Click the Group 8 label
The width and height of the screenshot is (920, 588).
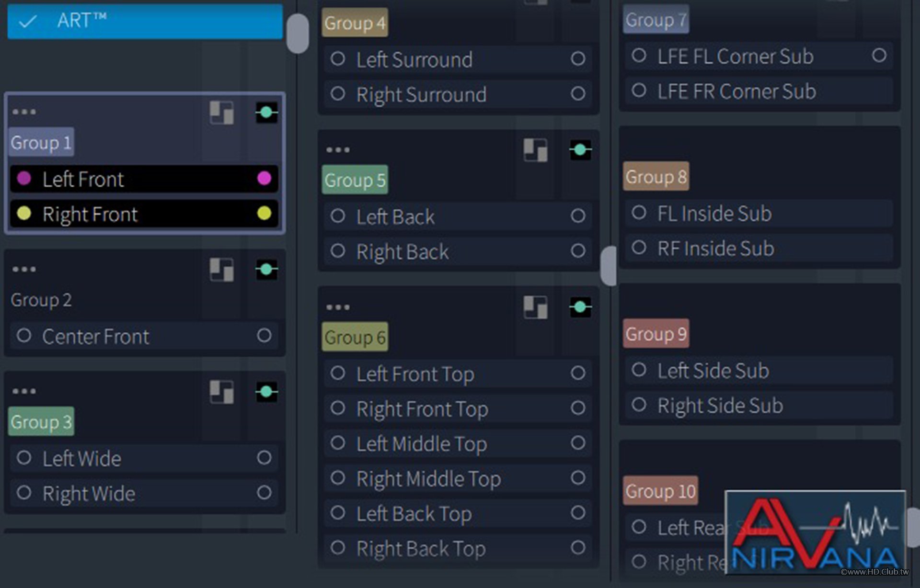click(x=655, y=177)
